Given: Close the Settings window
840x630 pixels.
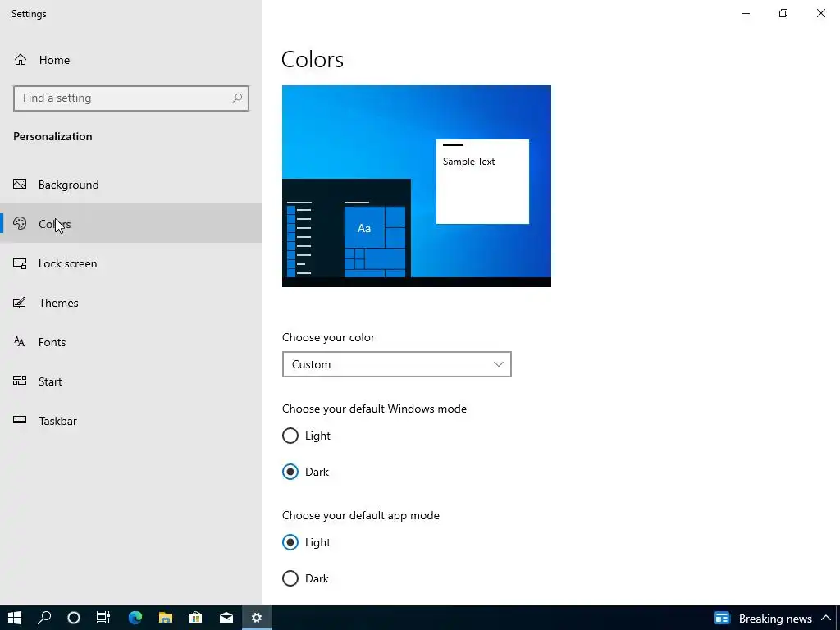Looking at the screenshot, I should pyautogui.click(x=820, y=13).
